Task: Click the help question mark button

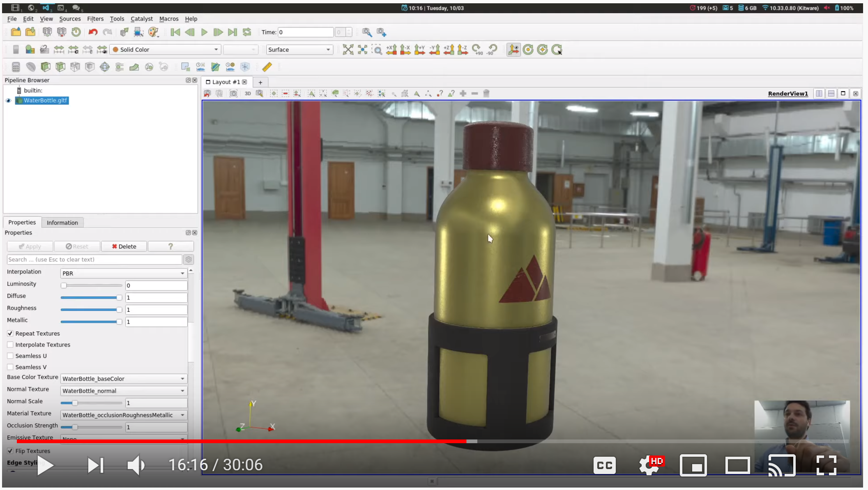Action: [x=170, y=246]
